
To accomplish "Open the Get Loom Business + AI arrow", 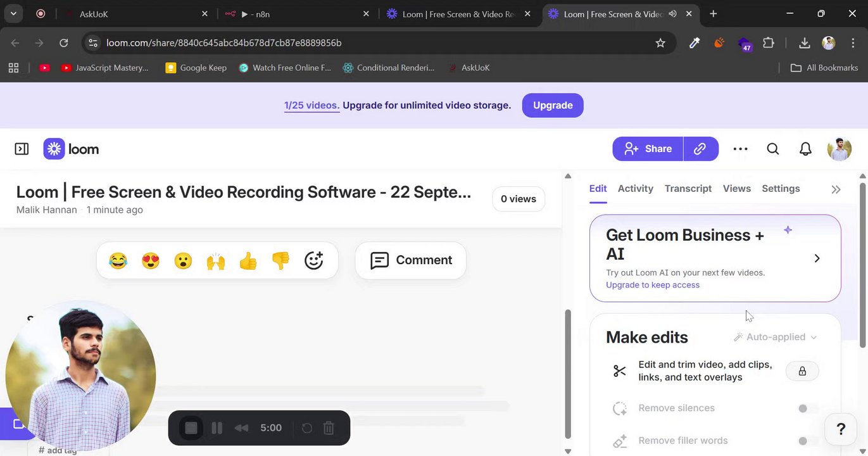I will point(817,258).
